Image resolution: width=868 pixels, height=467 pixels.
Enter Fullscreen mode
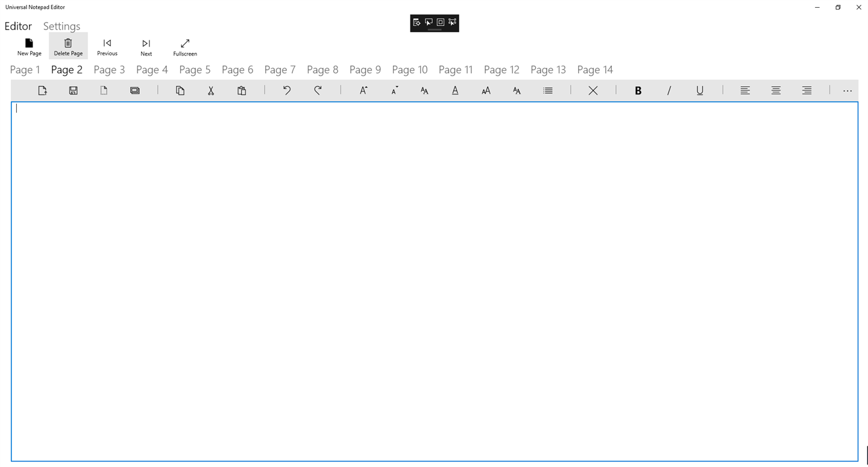tap(185, 46)
